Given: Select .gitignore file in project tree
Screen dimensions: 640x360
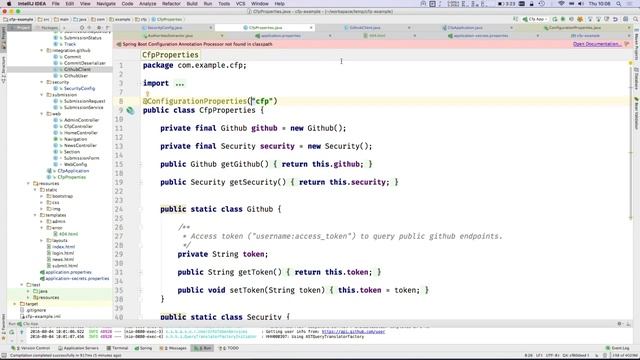Looking at the screenshot, I should [x=36, y=310].
